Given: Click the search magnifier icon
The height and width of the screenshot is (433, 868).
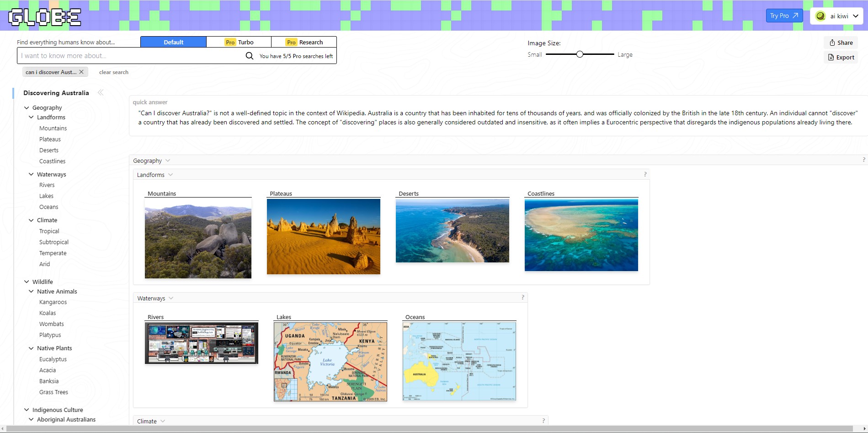Looking at the screenshot, I should coord(250,56).
